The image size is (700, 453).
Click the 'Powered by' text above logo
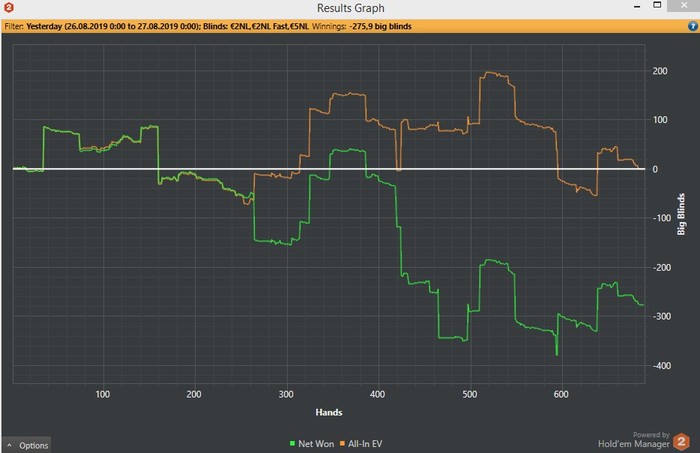pyautogui.click(x=651, y=435)
